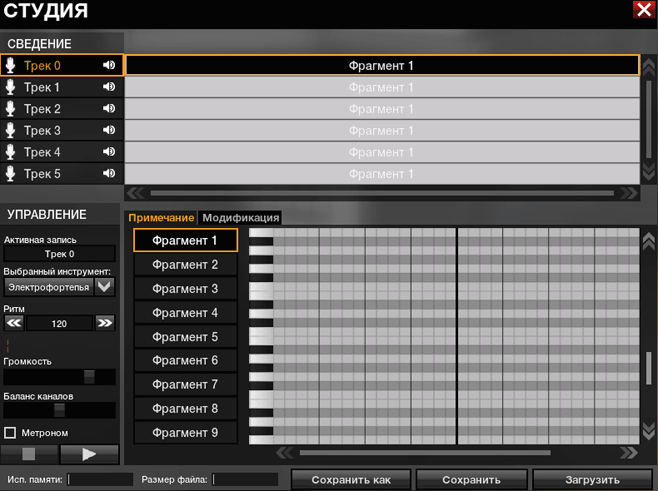The width and height of the screenshot is (658, 491).
Task: Select the Трек 4 Фрагмент 1 clip
Action: click(382, 152)
